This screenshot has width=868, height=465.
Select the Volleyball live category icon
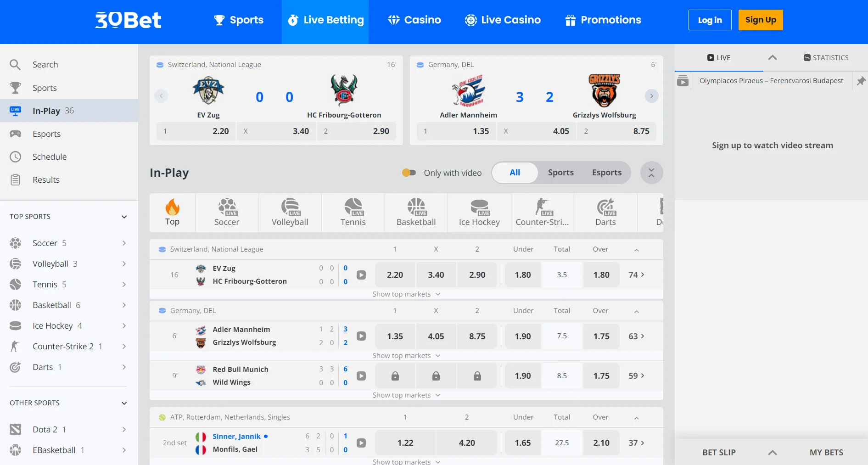[290, 213]
